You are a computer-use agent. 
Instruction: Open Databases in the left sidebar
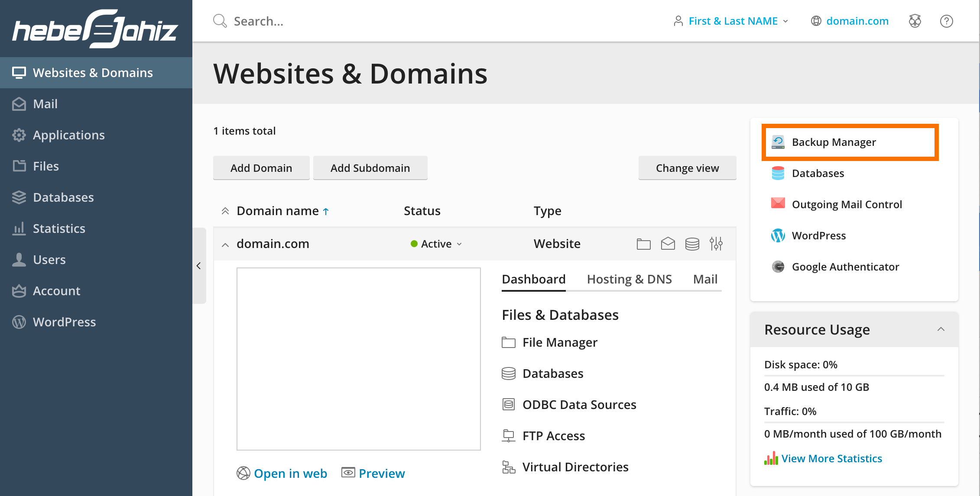(96, 197)
